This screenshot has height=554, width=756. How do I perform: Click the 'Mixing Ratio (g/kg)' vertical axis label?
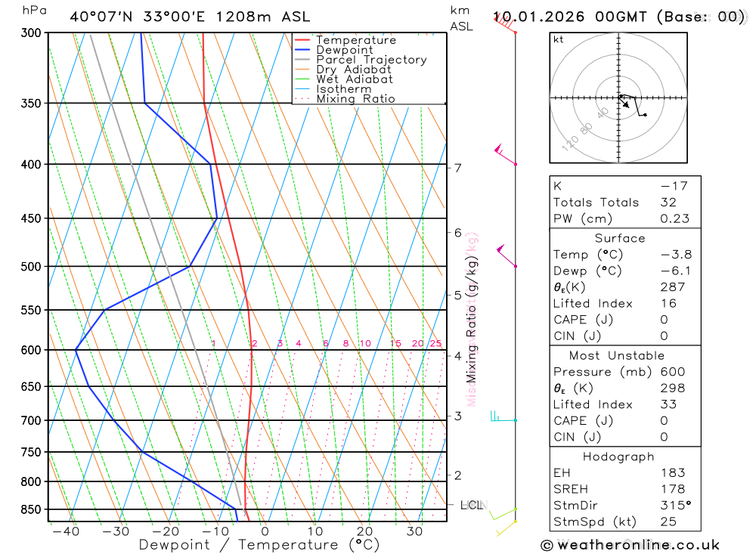point(471,320)
